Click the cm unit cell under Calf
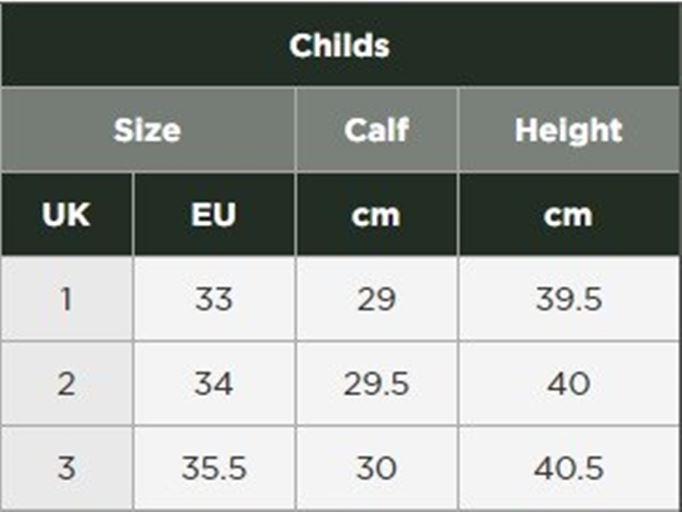This screenshot has width=682, height=512. point(377,215)
